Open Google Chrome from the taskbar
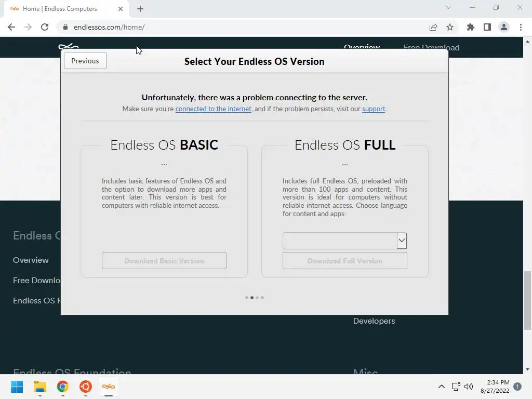The image size is (532, 399). click(62, 387)
